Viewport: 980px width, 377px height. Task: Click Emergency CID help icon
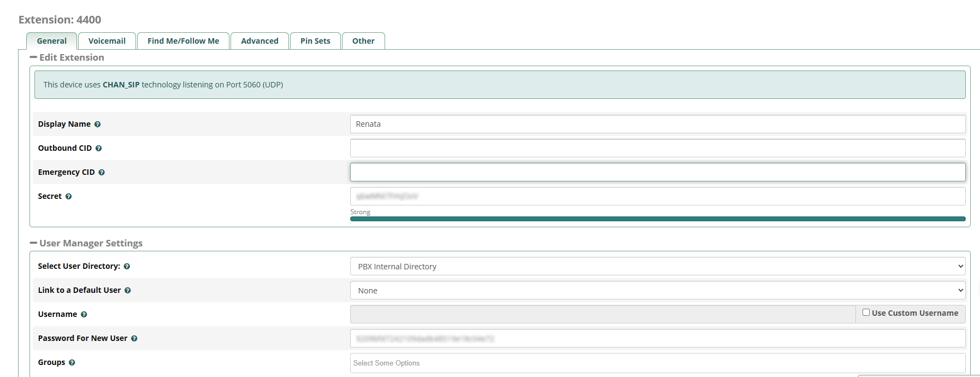(102, 173)
